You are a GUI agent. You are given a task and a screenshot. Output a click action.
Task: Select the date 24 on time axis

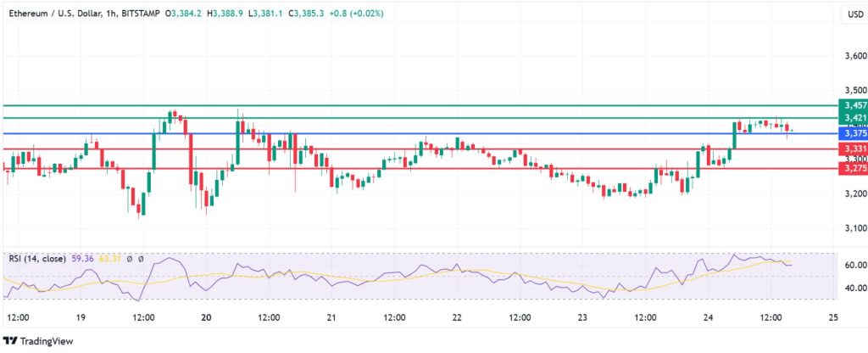coord(708,317)
